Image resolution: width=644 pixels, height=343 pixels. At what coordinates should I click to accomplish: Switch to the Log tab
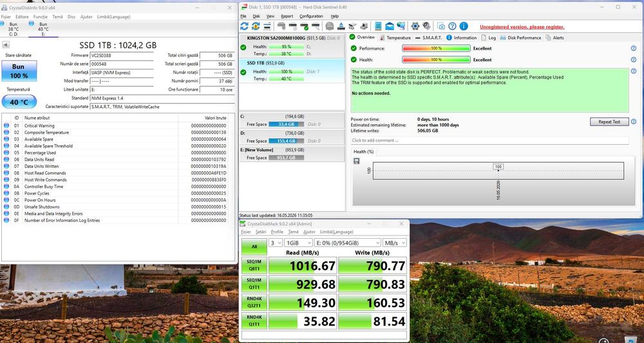pos(489,38)
